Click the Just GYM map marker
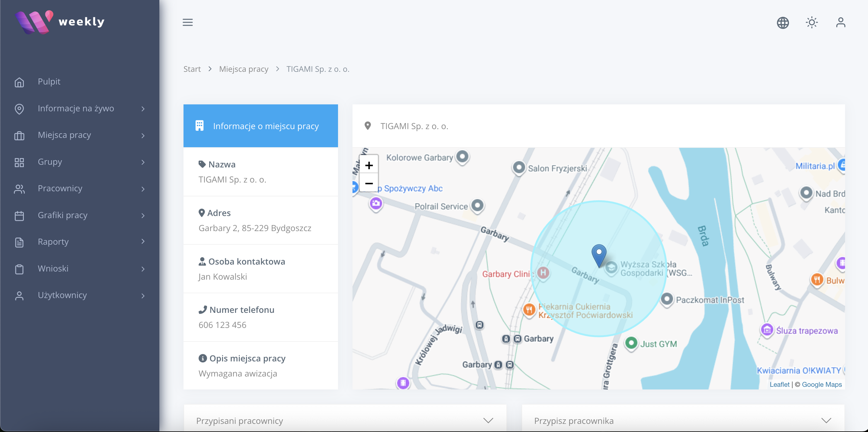 pyautogui.click(x=631, y=343)
